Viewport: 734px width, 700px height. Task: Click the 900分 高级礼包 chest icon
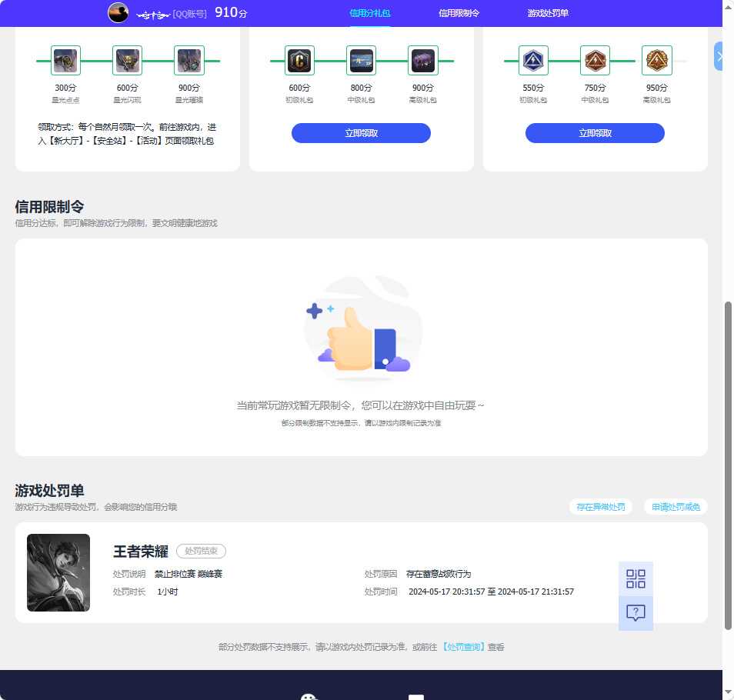[423, 60]
